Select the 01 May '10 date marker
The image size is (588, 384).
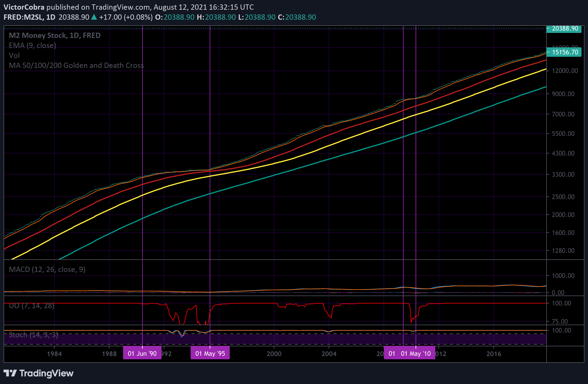[416, 353]
